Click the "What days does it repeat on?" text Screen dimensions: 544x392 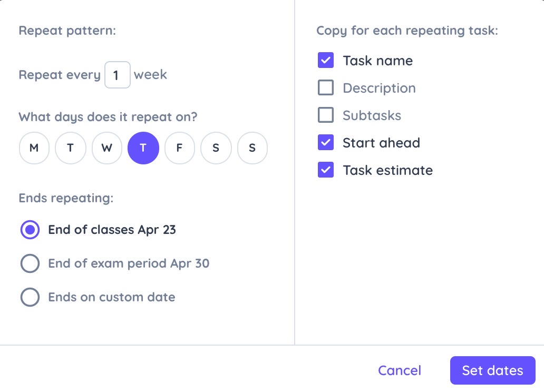point(108,117)
